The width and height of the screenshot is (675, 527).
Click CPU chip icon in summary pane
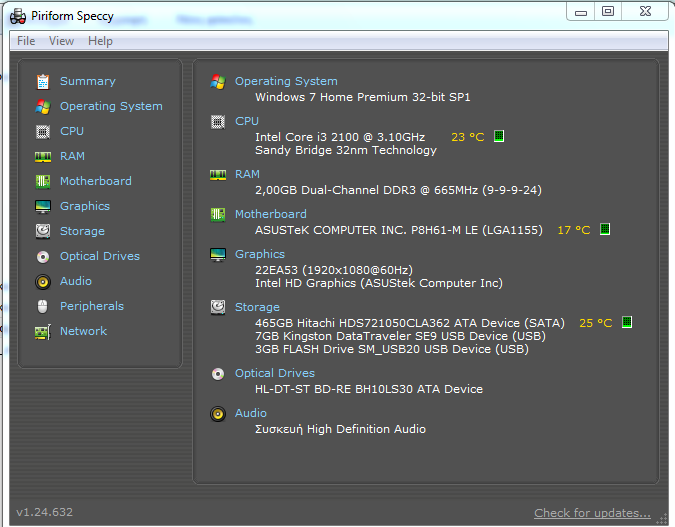click(218, 122)
